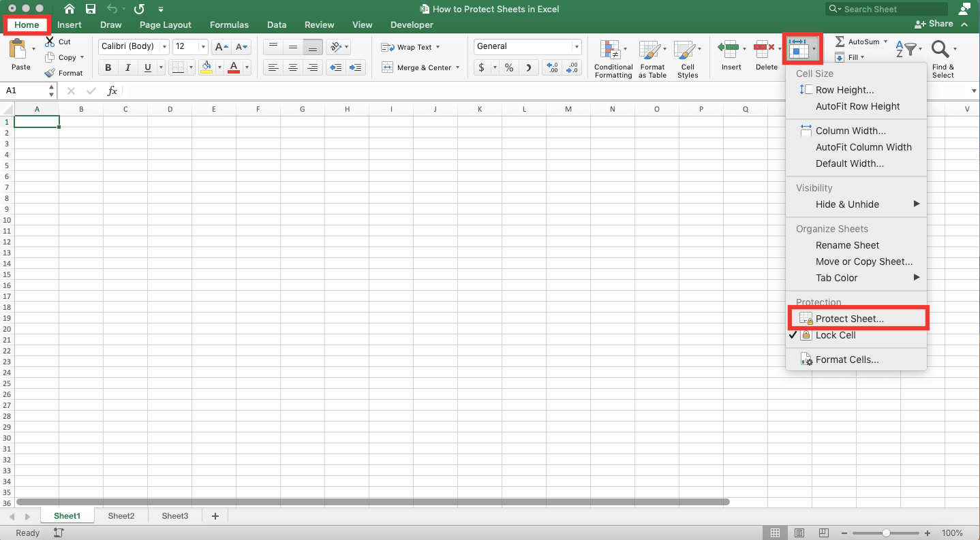This screenshot has height=540, width=980.
Task: Switch to Page Layout view icon
Action: point(799,533)
